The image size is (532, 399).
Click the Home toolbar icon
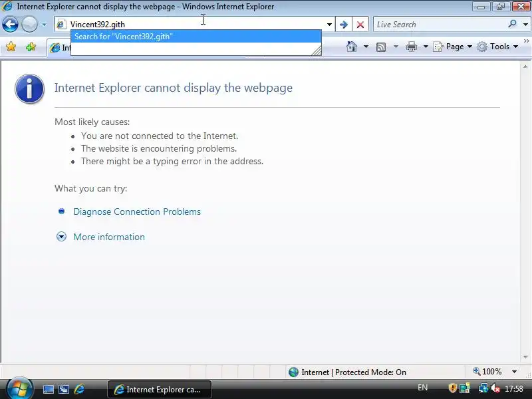tap(352, 47)
